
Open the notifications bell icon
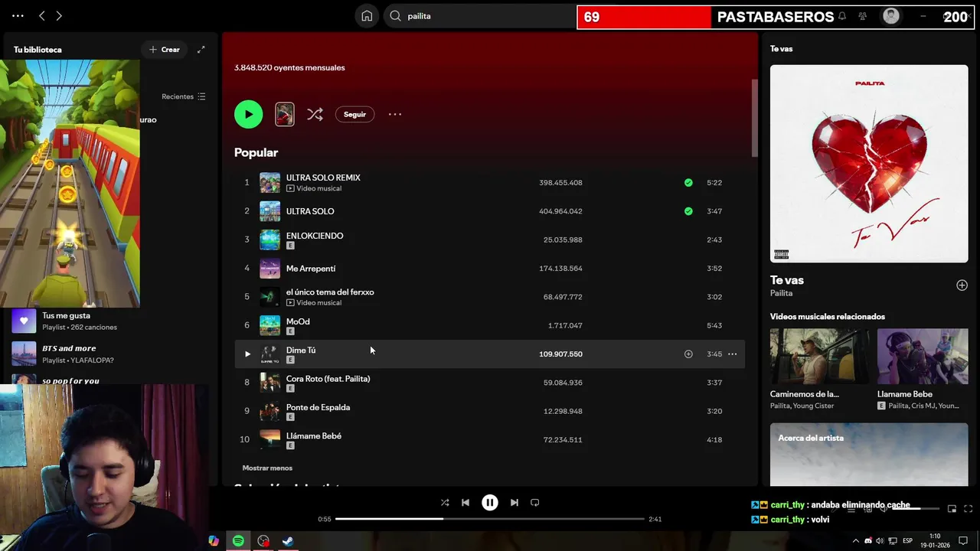click(x=842, y=16)
